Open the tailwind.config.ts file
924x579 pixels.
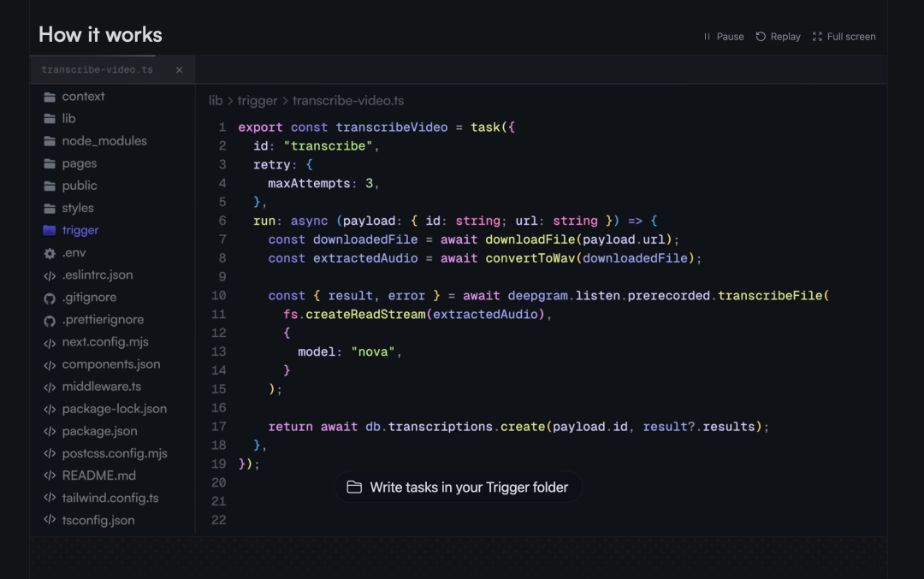click(x=110, y=498)
